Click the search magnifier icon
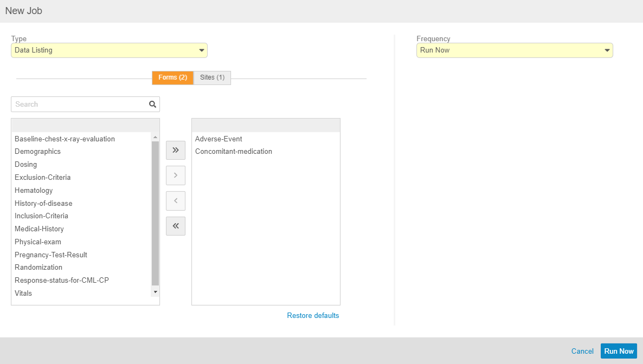Viewport: 643px width, 364px height. click(153, 105)
